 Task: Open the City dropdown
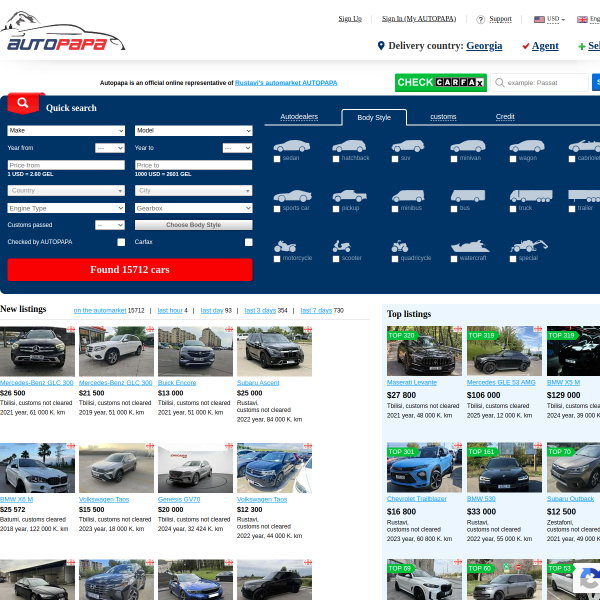(194, 191)
